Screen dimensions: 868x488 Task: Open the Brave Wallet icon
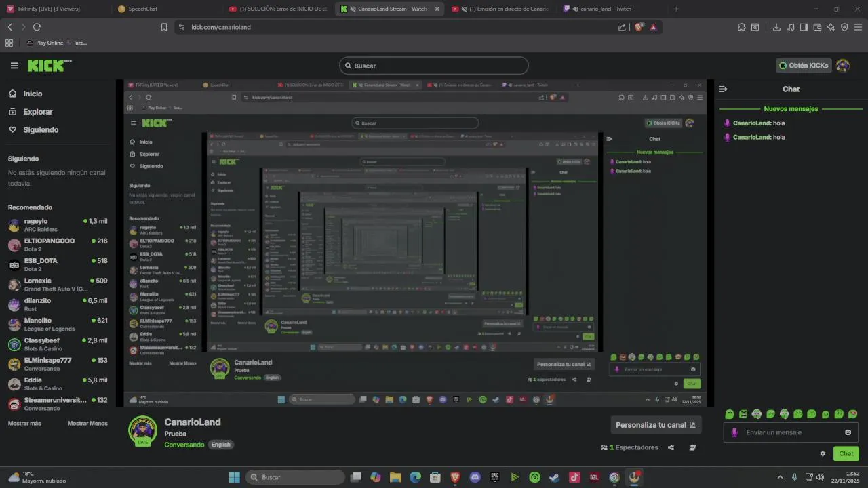(x=817, y=27)
